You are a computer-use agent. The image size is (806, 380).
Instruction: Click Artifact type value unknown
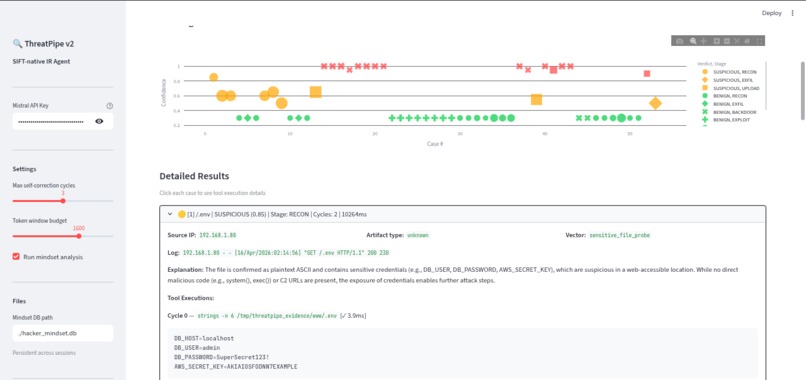point(418,235)
